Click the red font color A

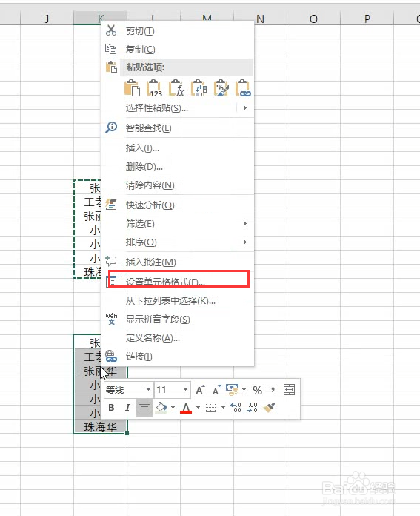186,408
